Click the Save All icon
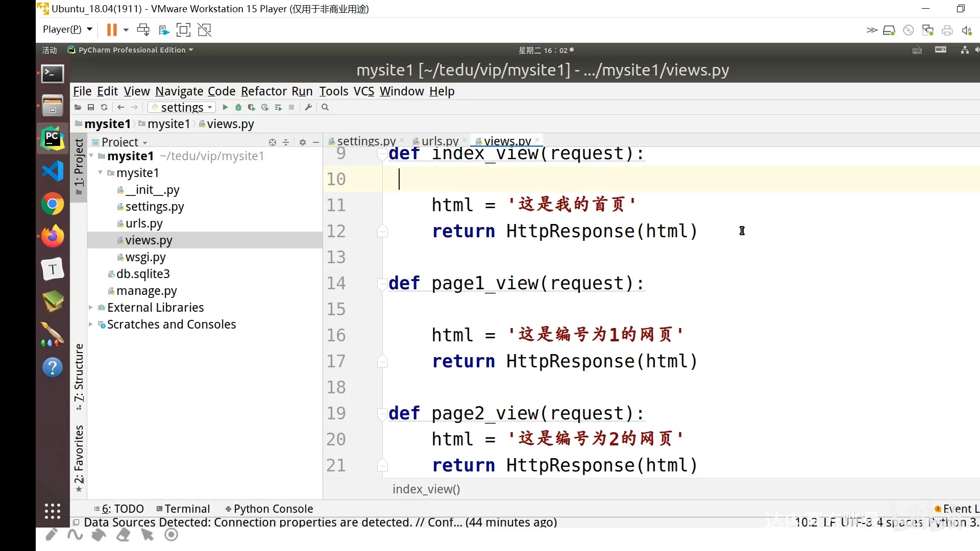980x551 pixels. tap(91, 107)
